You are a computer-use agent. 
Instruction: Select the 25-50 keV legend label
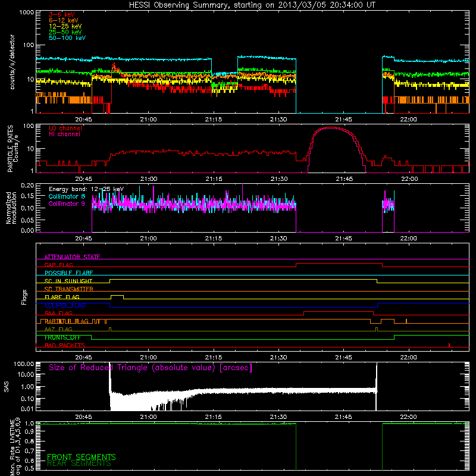pos(65,32)
